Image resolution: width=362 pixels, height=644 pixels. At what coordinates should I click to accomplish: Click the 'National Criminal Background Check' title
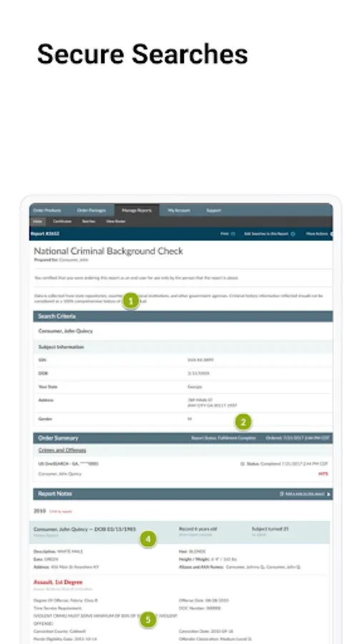tap(108, 251)
